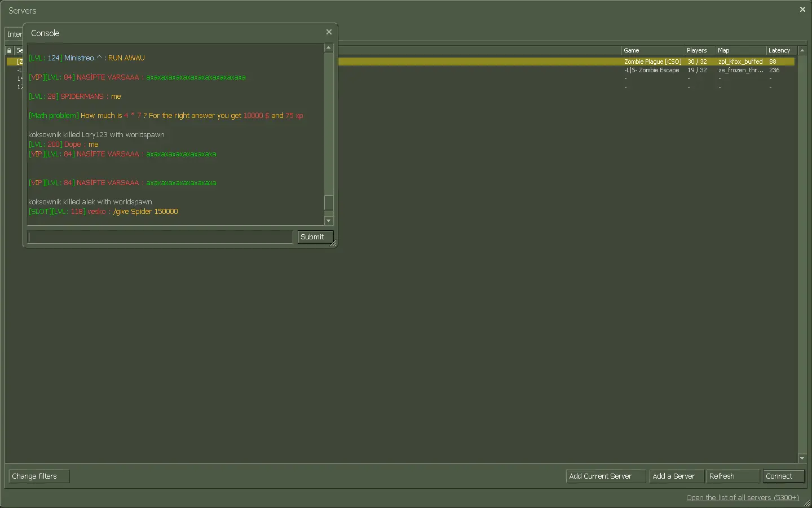Open the Change filters panel

point(39,476)
